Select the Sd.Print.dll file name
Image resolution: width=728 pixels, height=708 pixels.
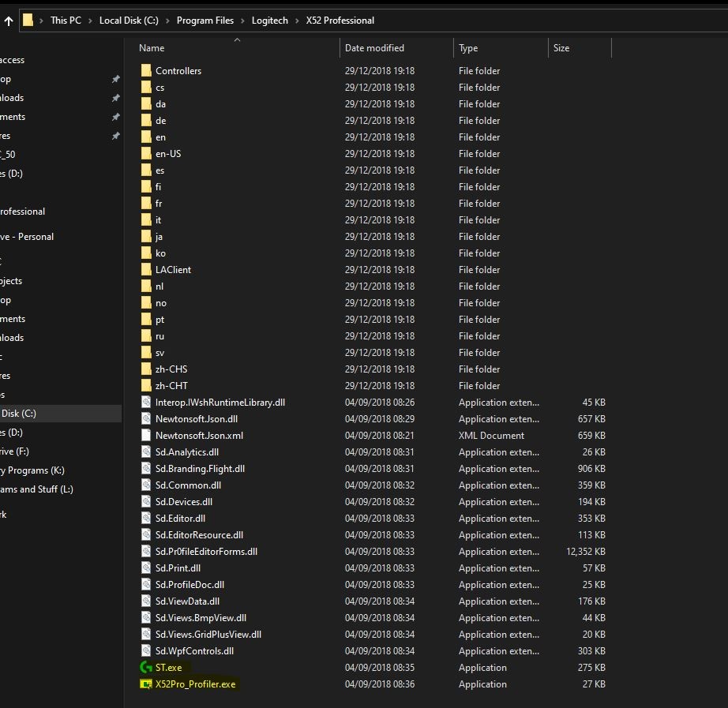pos(178,568)
